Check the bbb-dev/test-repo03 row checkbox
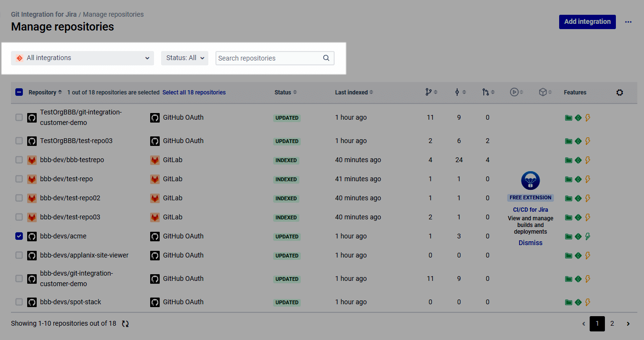Image resolution: width=644 pixels, height=340 pixels. (x=19, y=217)
